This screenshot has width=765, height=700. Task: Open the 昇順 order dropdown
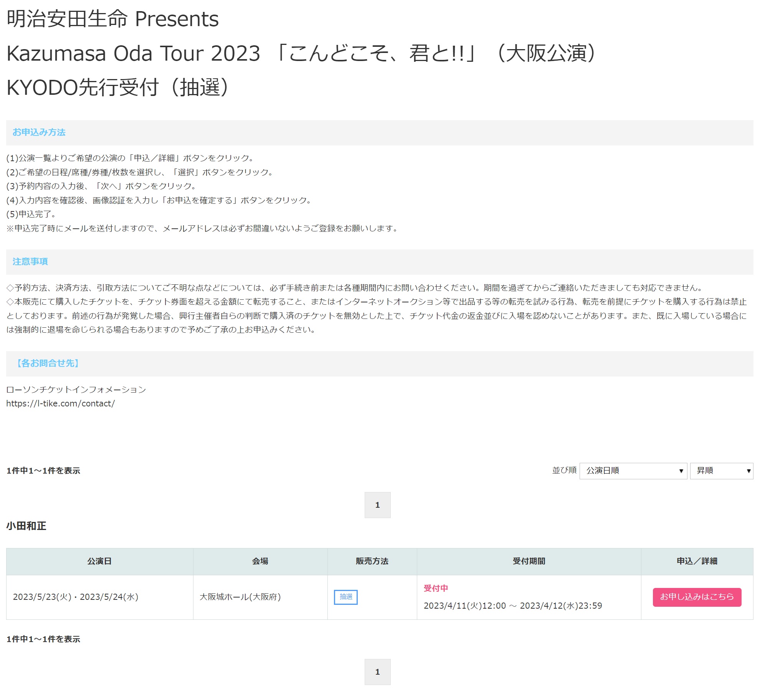point(721,471)
